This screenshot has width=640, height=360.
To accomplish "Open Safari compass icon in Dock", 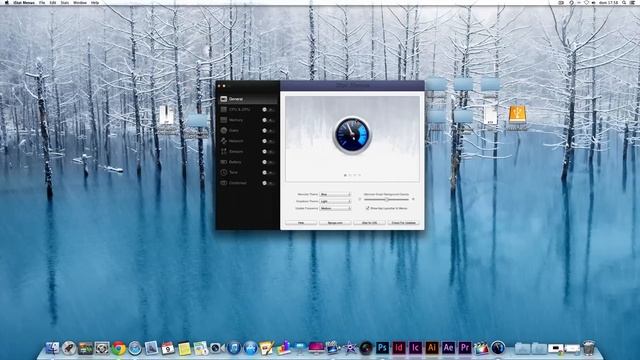I will 135,348.
